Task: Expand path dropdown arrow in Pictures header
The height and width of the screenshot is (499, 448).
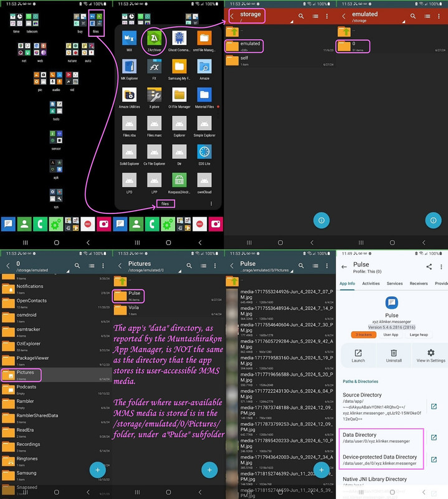Action: [x=179, y=271]
